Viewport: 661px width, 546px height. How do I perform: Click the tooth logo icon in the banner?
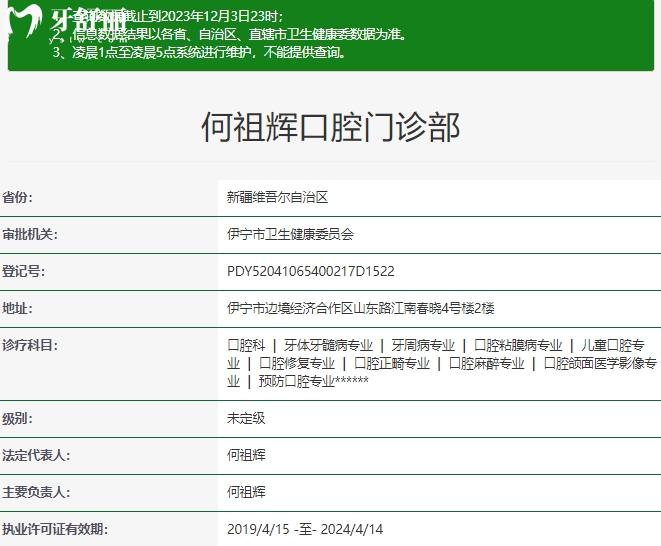(25, 21)
